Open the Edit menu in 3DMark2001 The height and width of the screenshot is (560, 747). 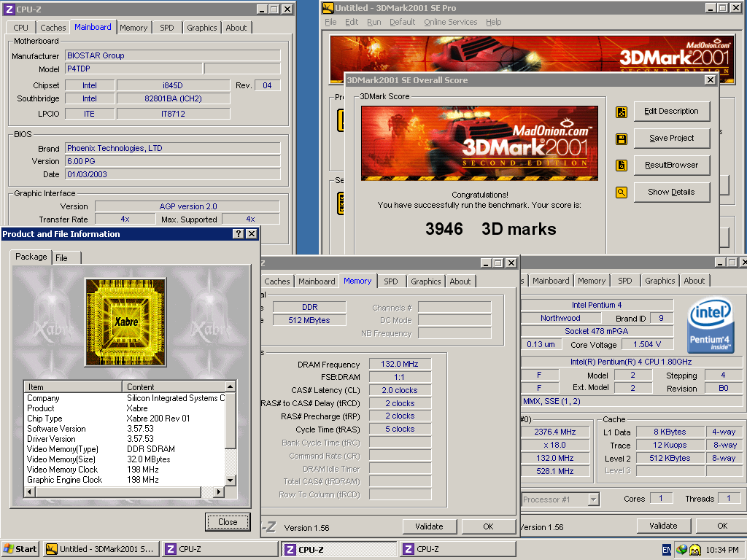pos(352,22)
